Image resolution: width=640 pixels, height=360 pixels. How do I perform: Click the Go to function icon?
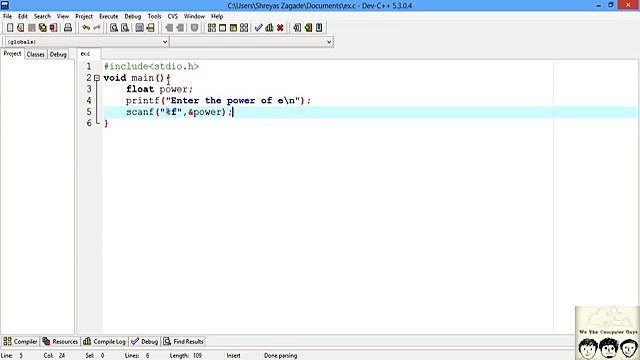[140, 28]
